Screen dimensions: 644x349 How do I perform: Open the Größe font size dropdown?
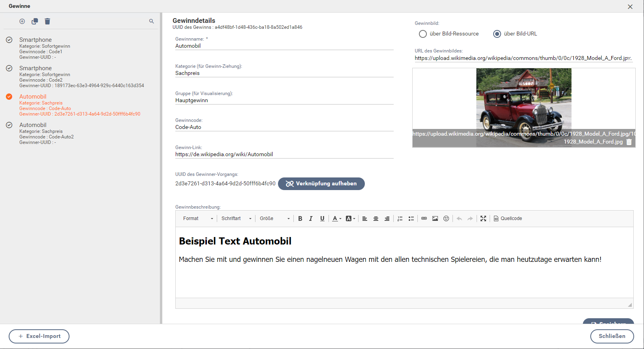pos(275,218)
